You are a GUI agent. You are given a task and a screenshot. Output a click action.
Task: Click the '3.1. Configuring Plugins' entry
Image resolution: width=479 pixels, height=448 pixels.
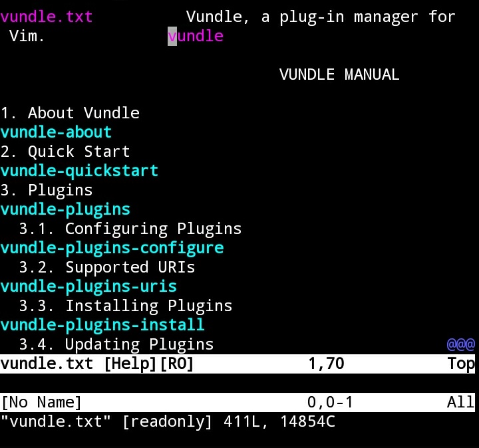coord(130,229)
